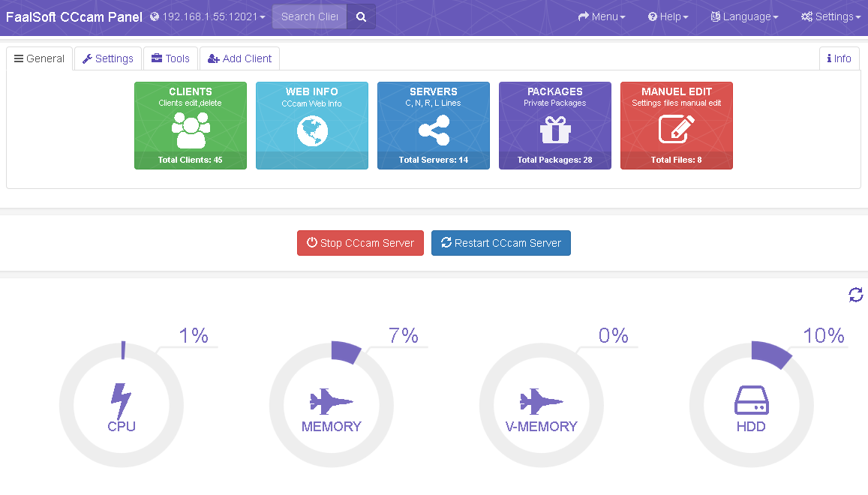Click the SERVERS tile title
868x495 pixels.
click(x=434, y=92)
